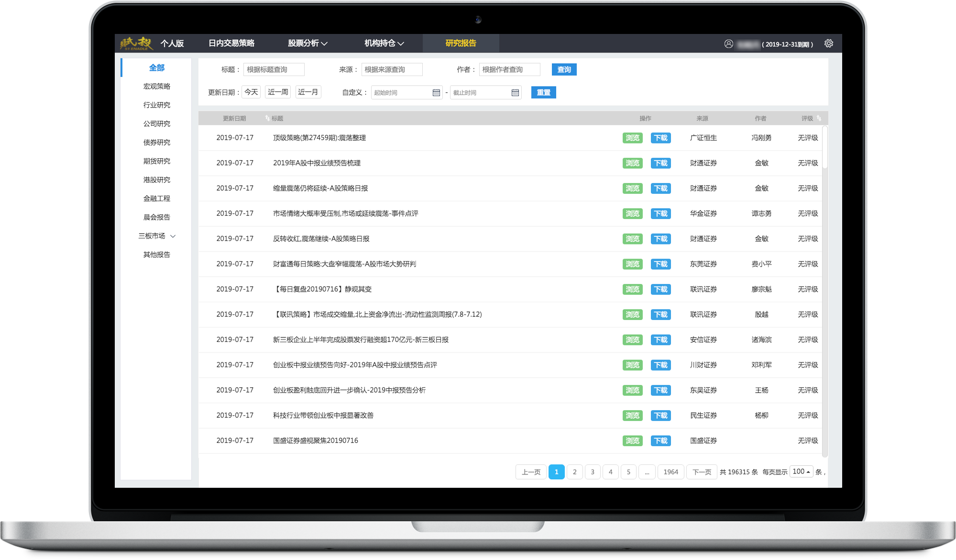
Task: Expand the 股票分析 dropdown menu
Action: (308, 43)
